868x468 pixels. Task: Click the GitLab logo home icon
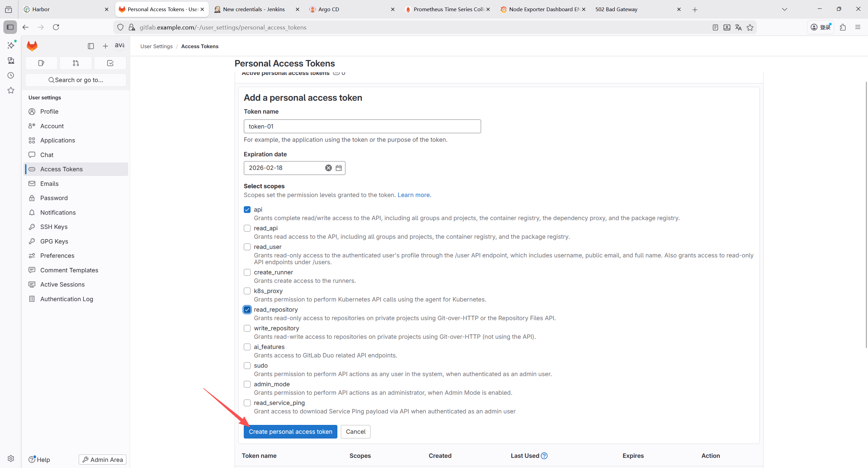click(32, 46)
